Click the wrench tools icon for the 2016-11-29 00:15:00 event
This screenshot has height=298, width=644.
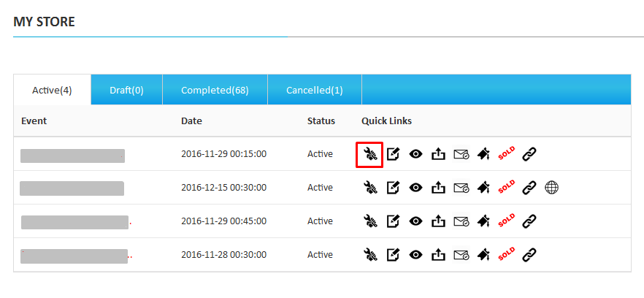pos(370,154)
